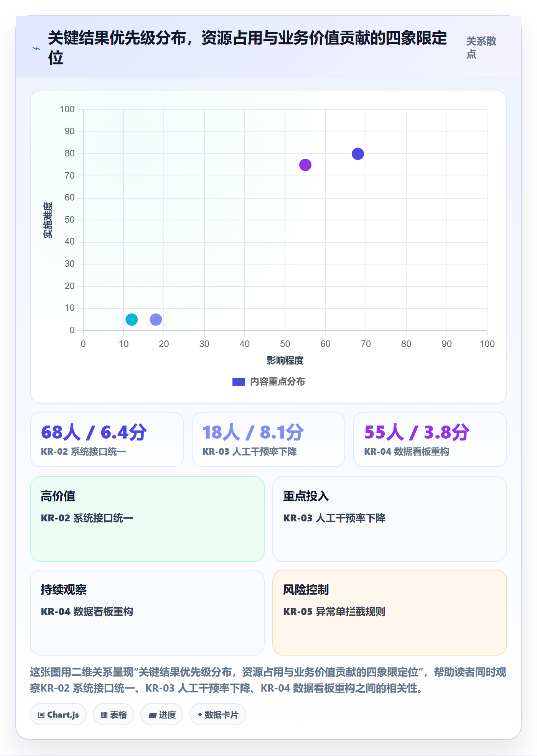
Task: Click the 实施难度 y-axis title
Action: (x=48, y=220)
